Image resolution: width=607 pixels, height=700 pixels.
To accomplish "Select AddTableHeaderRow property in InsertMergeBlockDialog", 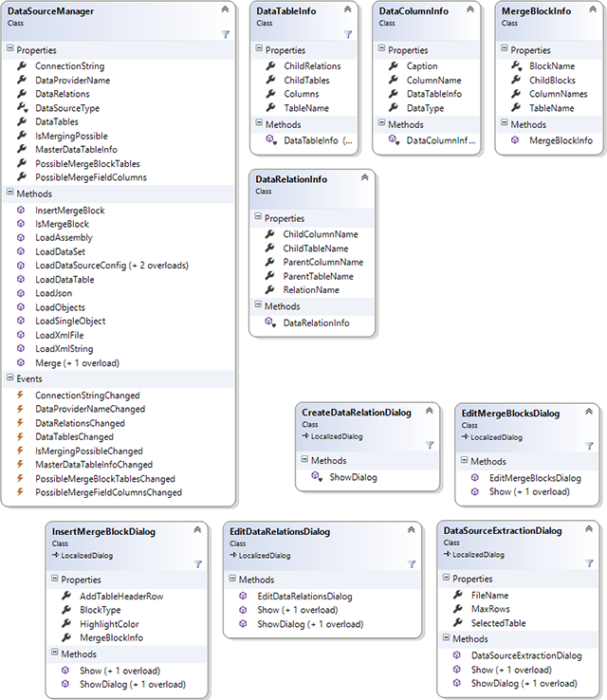I will pyautogui.click(x=121, y=596).
